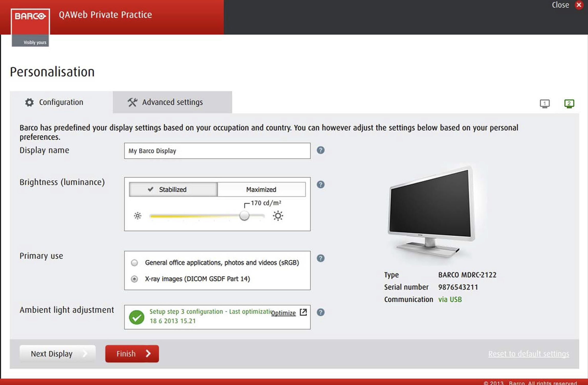Open help for Brightness luminance setting
This screenshot has height=385, width=588.
pos(321,184)
